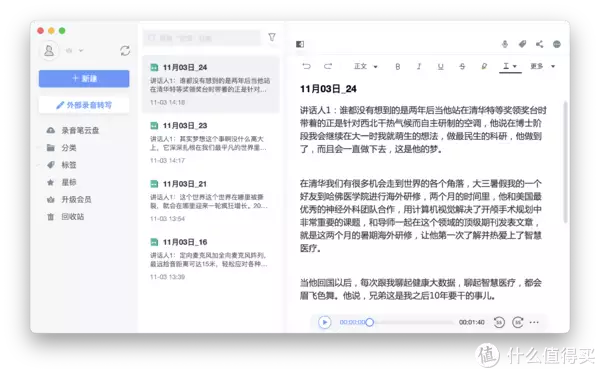
Task: Click the highlighter pen icon
Action: pos(484,67)
